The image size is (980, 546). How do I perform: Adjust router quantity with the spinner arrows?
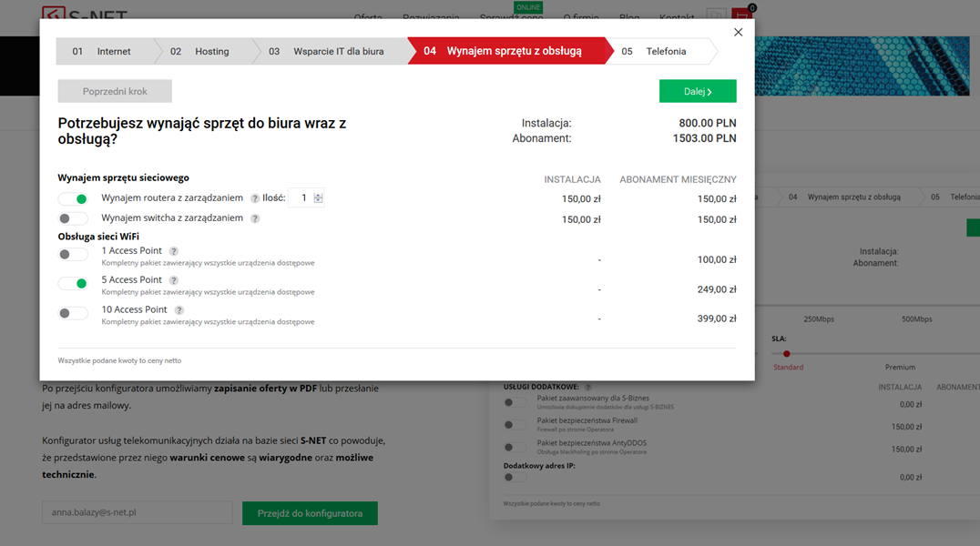pos(318,198)
